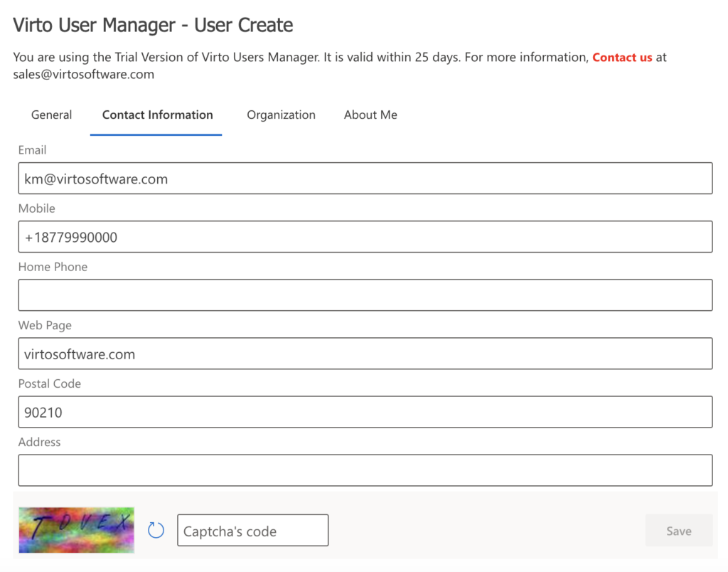Click the Virto User Manager page heading
Image resolution: width=728 pixels, height=572 pixels.
tap(153, 26)
